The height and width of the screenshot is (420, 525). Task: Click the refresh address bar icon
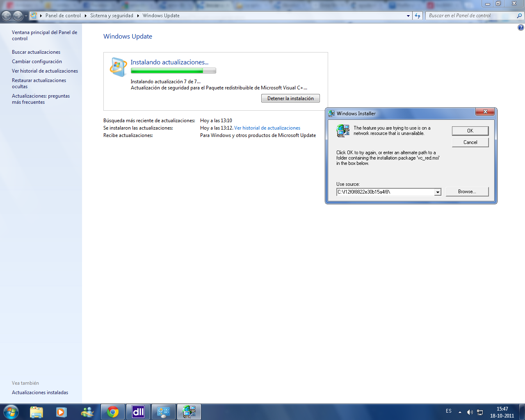pyautogui.click(x=418, y=16)
